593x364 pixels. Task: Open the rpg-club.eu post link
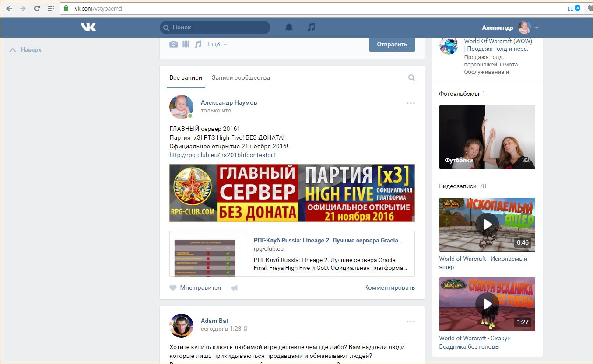coord(223,155)
